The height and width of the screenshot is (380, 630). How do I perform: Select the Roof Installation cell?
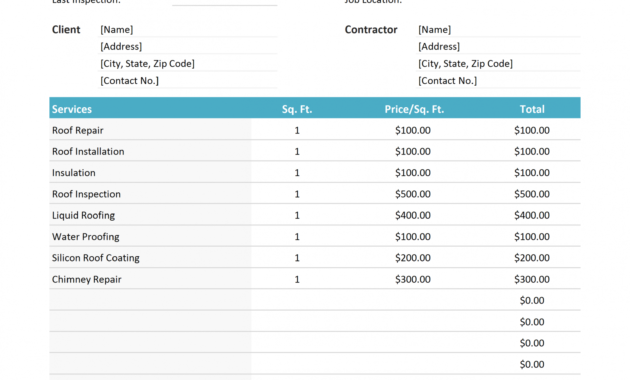(x=150, y=151)
